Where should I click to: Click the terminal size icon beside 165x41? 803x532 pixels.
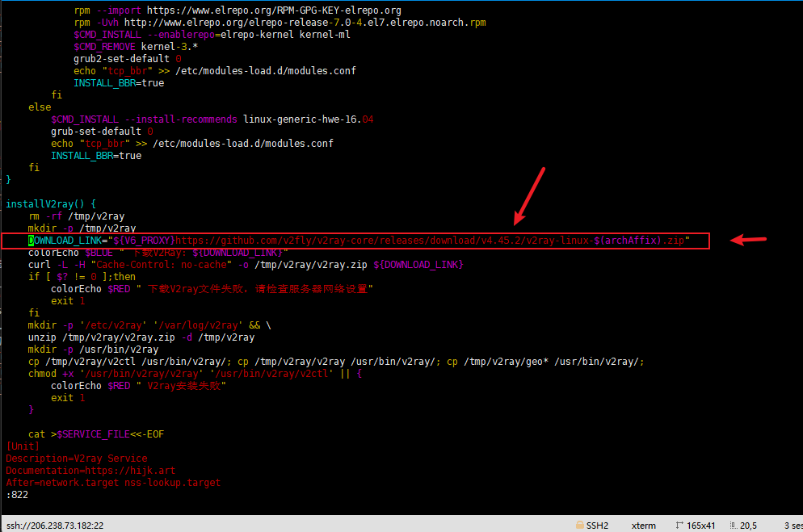point(680,525)
